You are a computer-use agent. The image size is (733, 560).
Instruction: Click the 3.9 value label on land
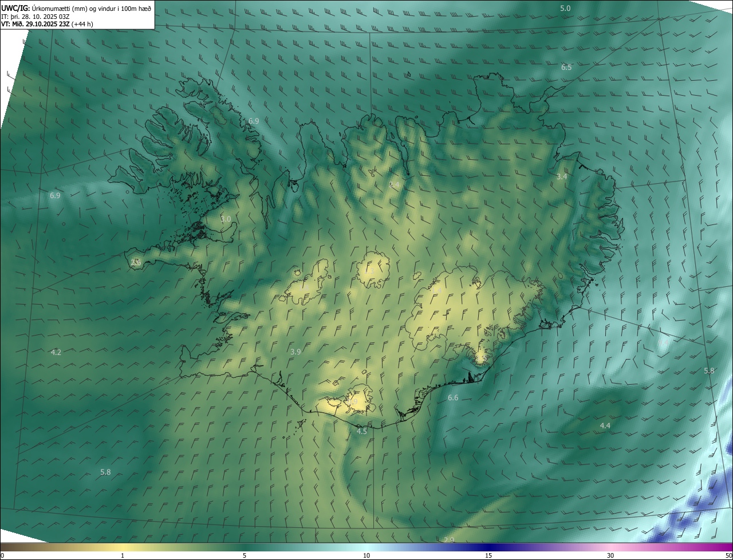[295, 352]
